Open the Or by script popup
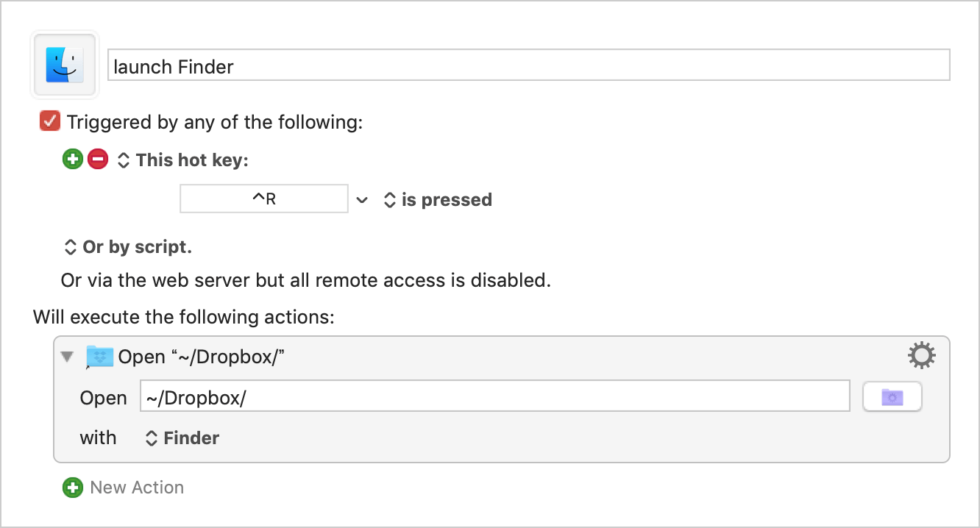This screenshot has width=980, height=528. 128,247
